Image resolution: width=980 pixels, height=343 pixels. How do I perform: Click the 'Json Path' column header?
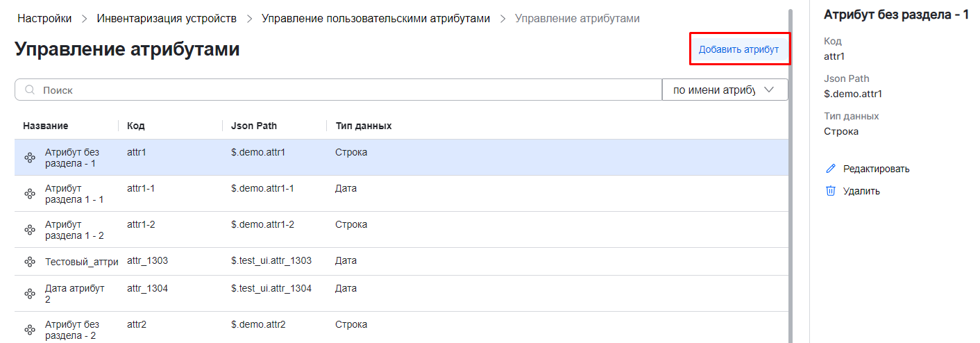click(254, 126)
